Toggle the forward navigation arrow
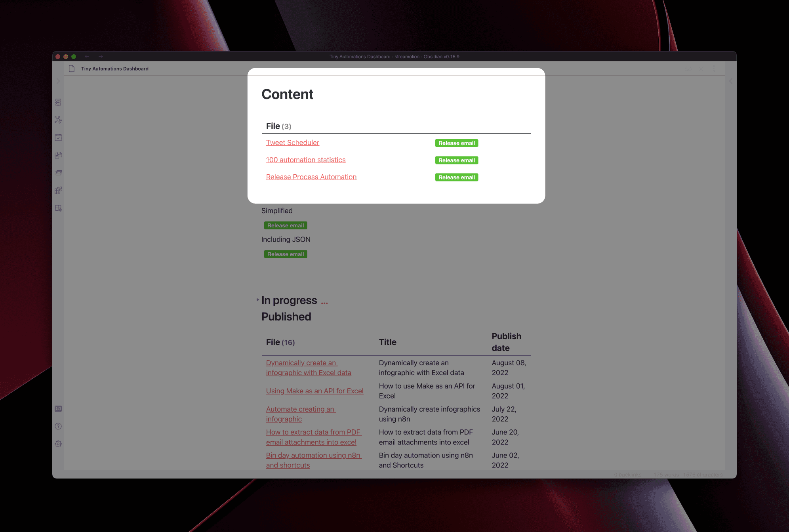789x532 pixels. (100, 56)
